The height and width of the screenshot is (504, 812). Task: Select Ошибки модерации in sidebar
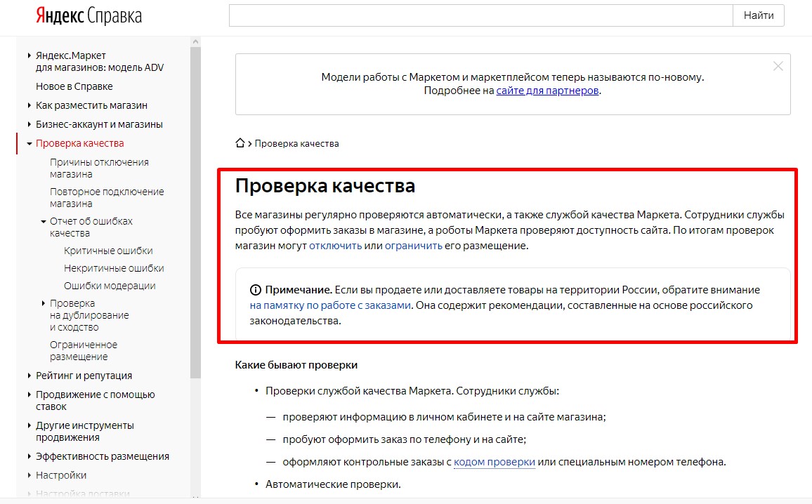click(x=110, y=286)
